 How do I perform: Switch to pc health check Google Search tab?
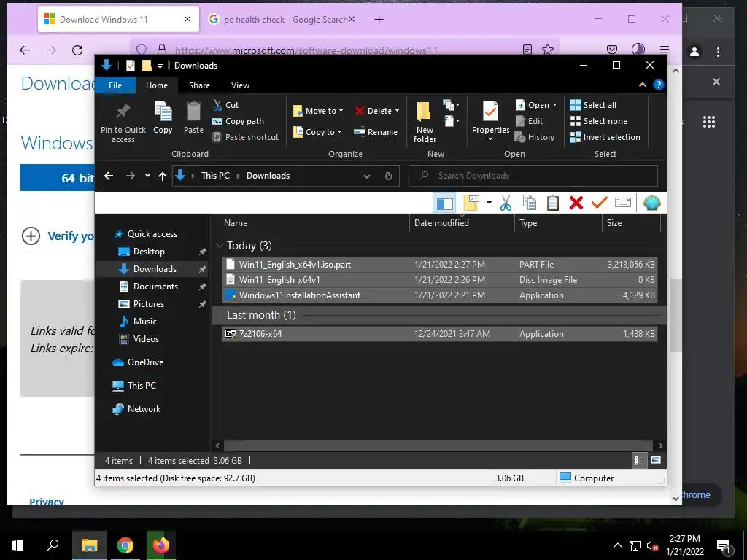(282, 20)
